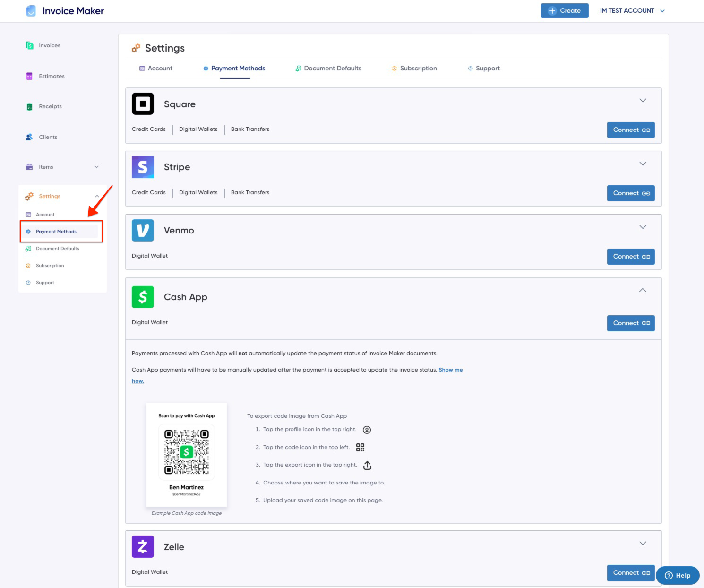
Task: Click 'Digital Wallet' under Cash App
Action: pyautogui.click(x=150, y=322)
